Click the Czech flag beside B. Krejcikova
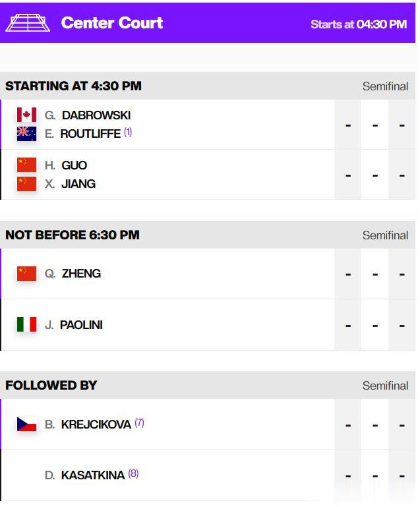420x507 pixels. (x=26, y=424)
